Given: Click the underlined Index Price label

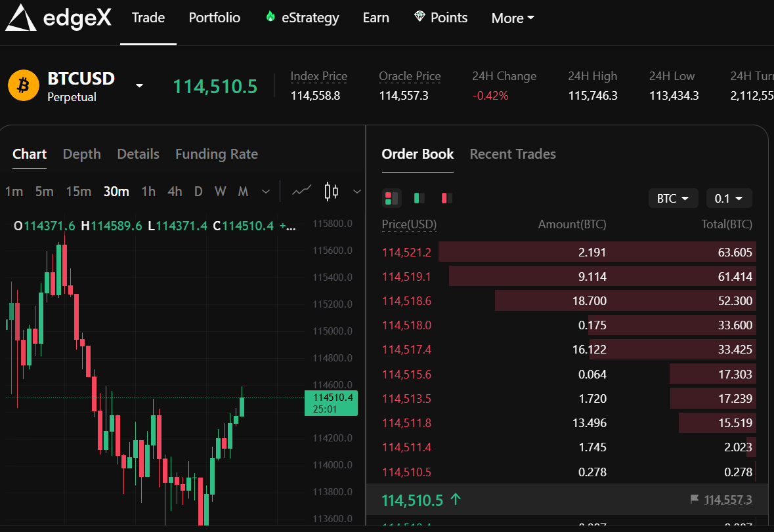Looking at the screenshot, I should point(318,76).
